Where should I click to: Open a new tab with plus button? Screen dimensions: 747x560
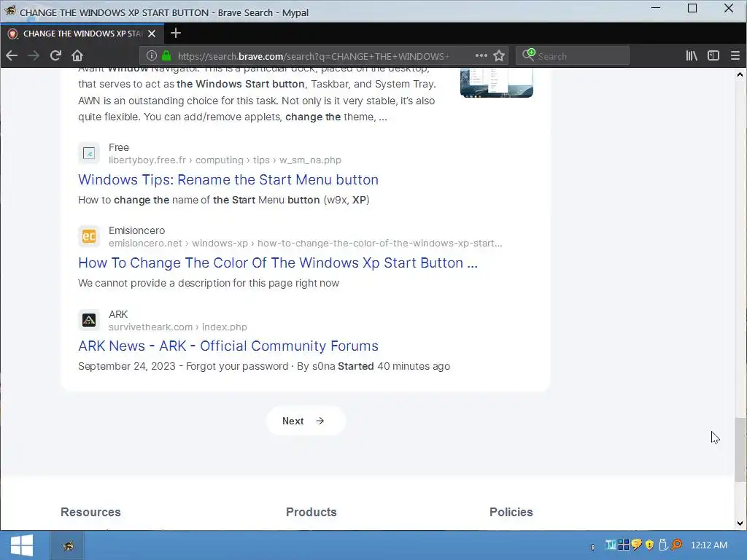pos(176,33)
